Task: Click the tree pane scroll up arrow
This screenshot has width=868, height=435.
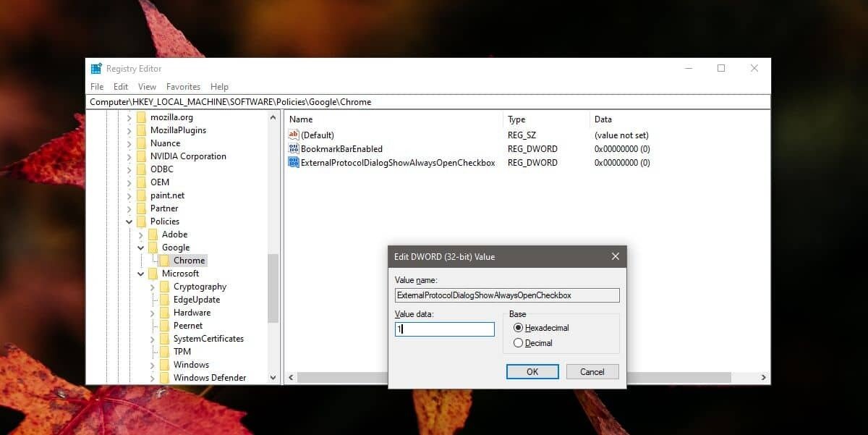Action: [273, 117]
